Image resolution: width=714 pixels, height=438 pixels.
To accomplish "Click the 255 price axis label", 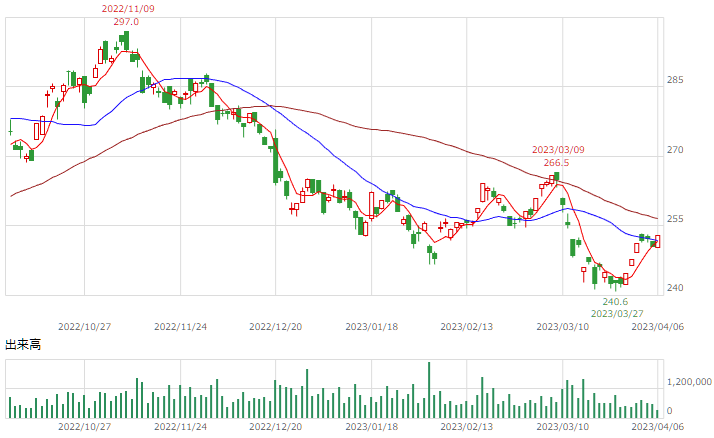I will [675, 219].
